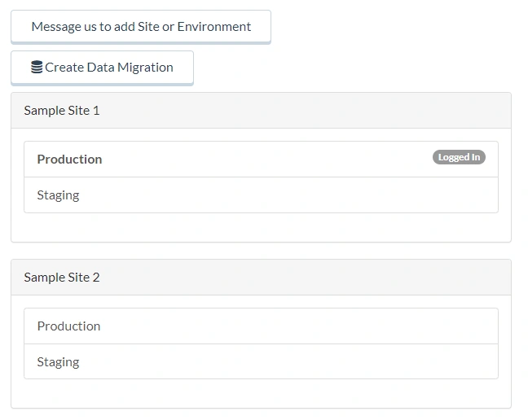Screen dimensions: 528x420
Task: Collapse the Sample Site 2 panel header
Action: (261, 278)
